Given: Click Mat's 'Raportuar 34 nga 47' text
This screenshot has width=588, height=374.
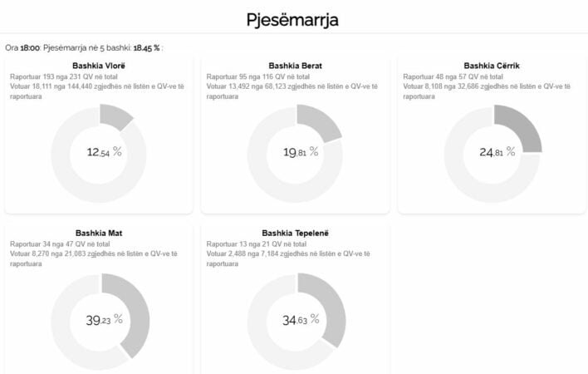Looking at the screenshot, I should tap(55, 243).
